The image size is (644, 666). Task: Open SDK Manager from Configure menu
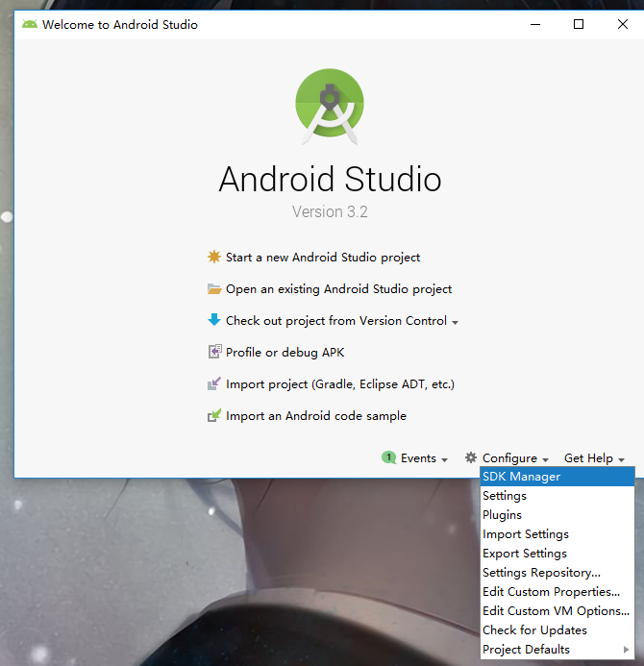tap(557, 477)
